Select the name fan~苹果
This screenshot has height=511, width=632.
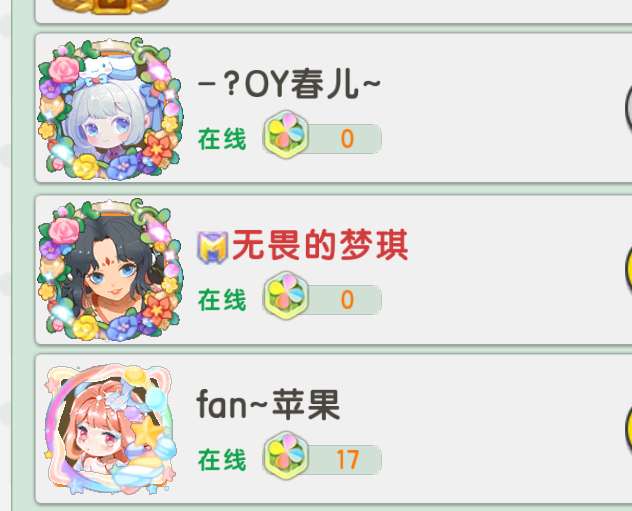click(268, 405)
